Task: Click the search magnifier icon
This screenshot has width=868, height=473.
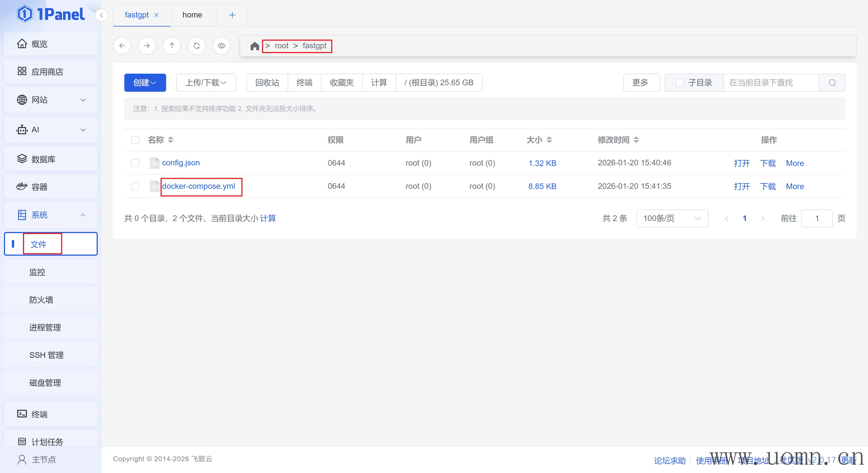Action: pyautogui.click(x=832, y=82)
